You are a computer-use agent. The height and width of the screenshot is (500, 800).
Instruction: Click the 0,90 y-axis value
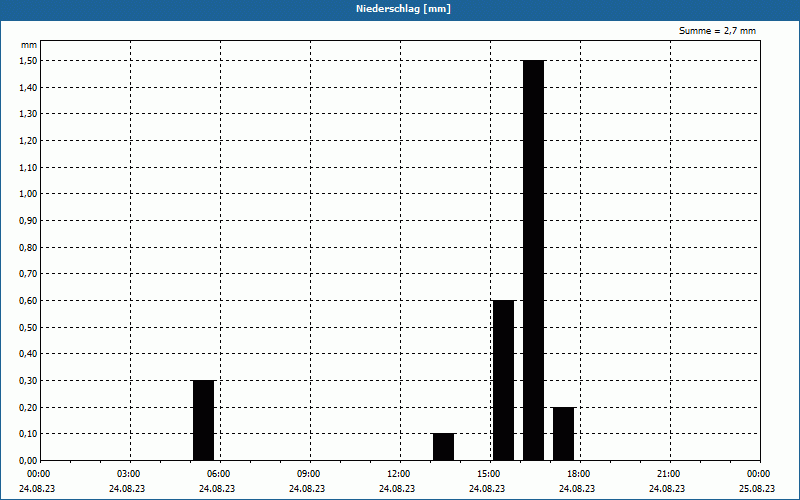(x=28, y=220)
